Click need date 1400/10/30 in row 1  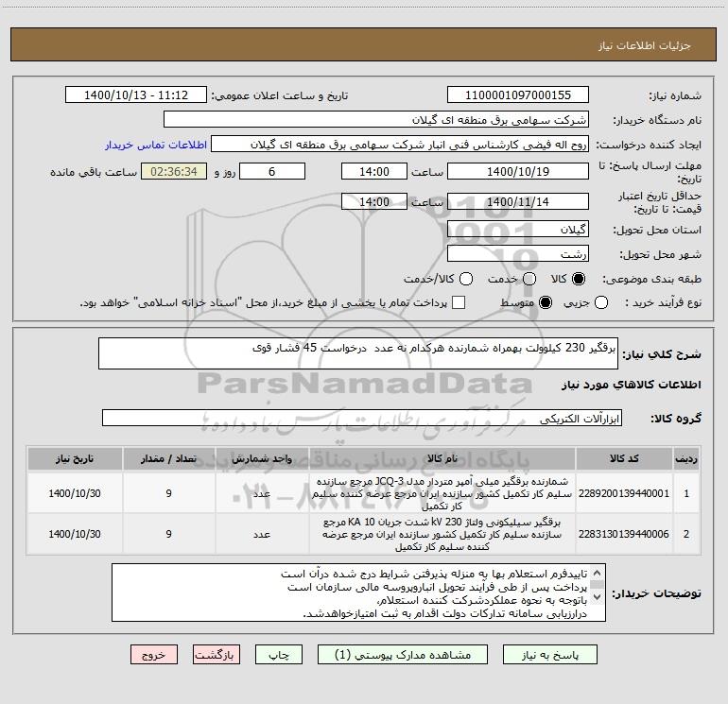(75, 493)
